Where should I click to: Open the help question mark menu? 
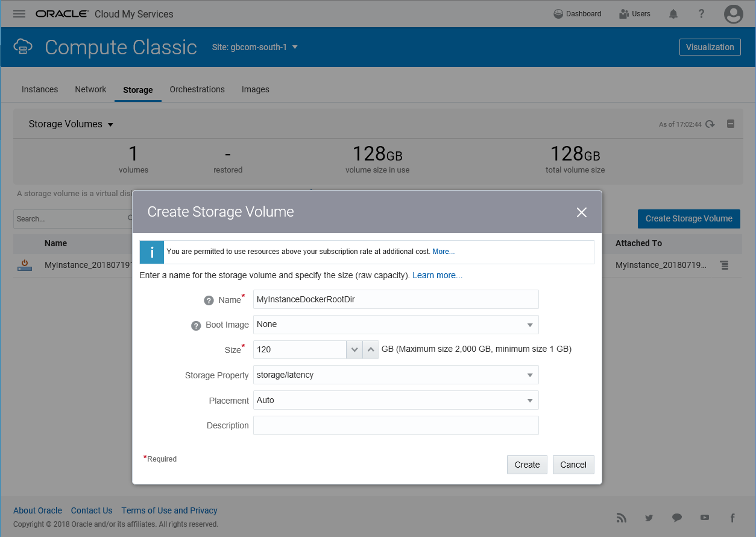coord(701,14)
